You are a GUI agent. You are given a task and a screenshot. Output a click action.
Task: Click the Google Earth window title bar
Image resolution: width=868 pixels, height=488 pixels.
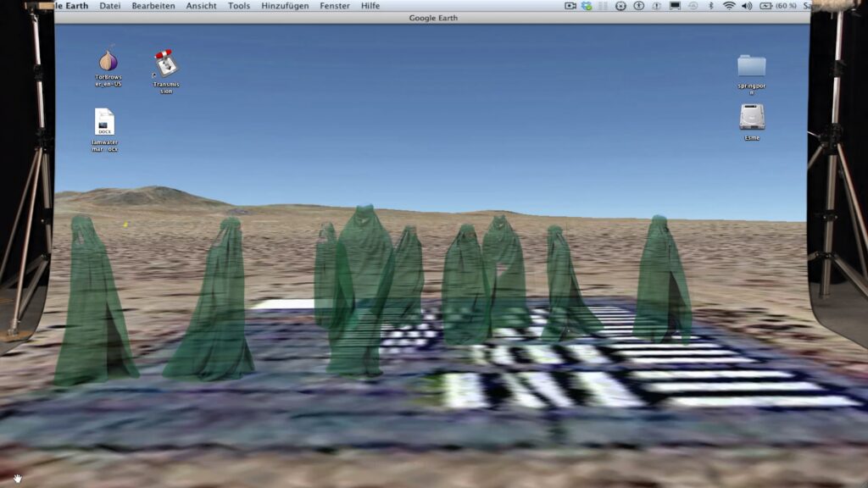[x=432, y=18]
